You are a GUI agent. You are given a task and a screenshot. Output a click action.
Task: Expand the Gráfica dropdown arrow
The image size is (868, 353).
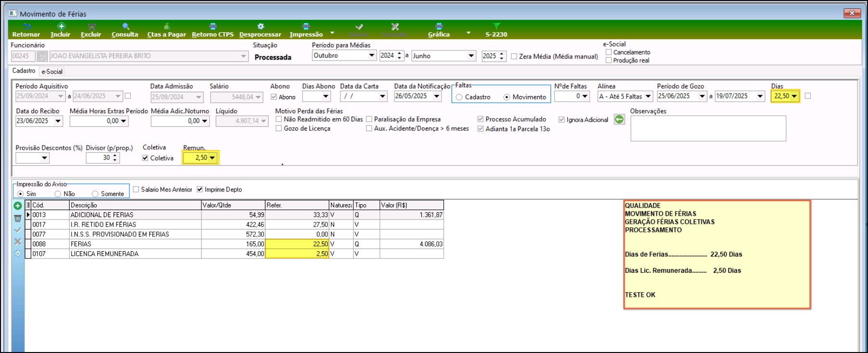(x=468, y=33)
